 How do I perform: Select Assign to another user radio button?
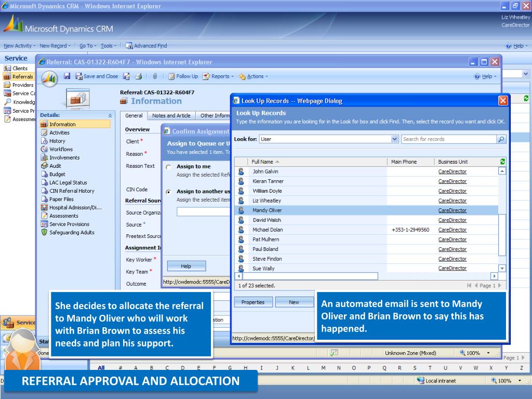pyautogui.click(x=168, y=192)
